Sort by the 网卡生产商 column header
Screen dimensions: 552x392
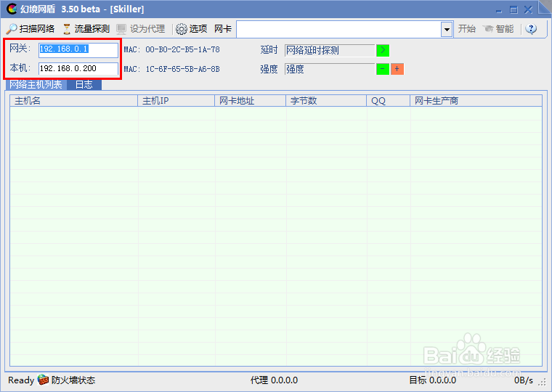coord(476,101)
